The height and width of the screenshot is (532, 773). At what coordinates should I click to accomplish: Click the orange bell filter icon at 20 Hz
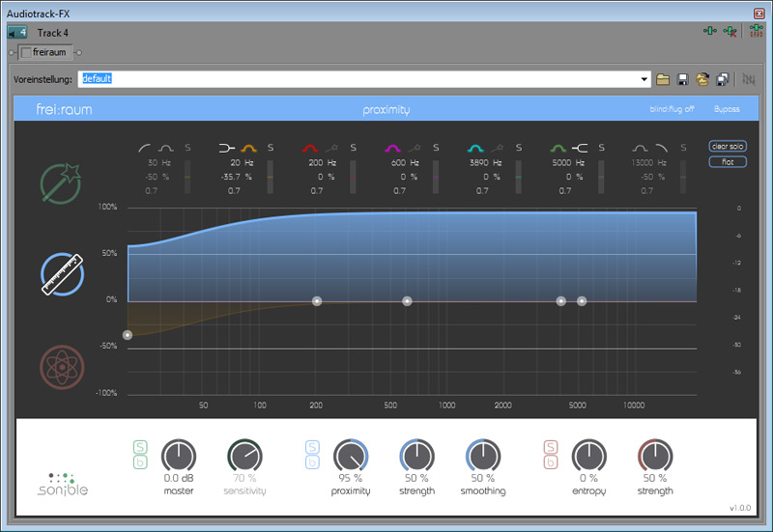(248, 148)
